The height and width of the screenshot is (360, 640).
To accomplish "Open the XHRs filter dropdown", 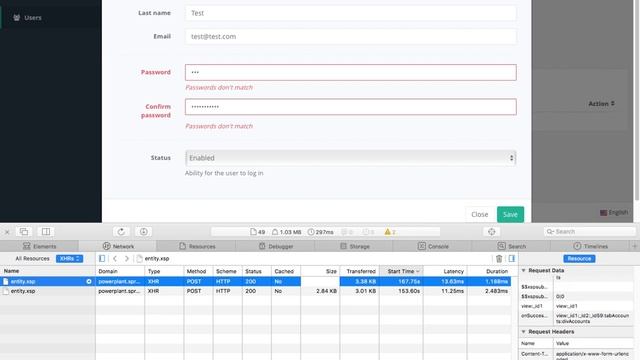I will pyautogui.click(x=69, y=258).
